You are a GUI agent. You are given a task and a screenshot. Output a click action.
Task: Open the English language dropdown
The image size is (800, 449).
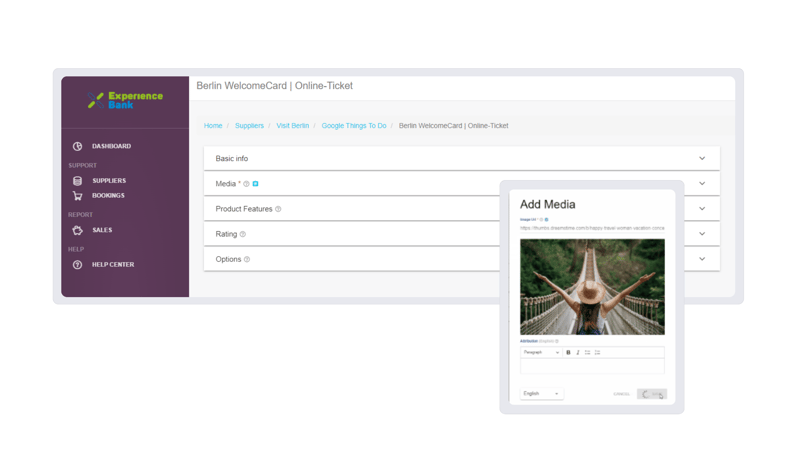[541, 393]
